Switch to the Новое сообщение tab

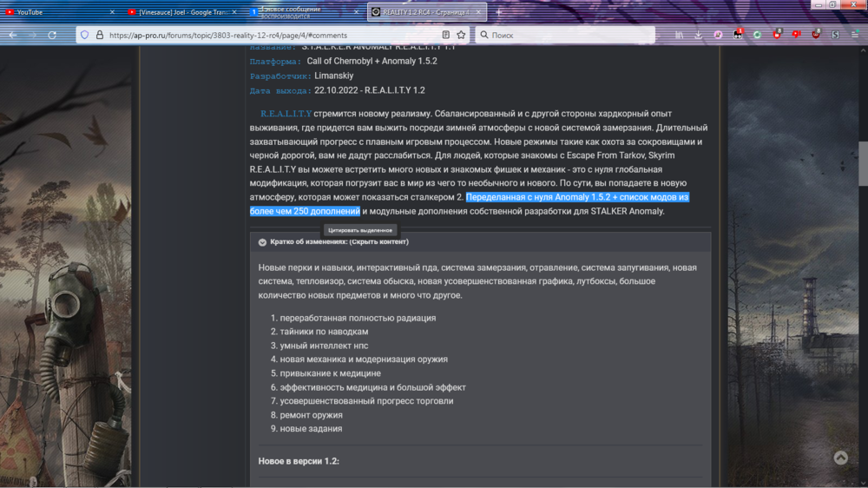tap(303, 11)
